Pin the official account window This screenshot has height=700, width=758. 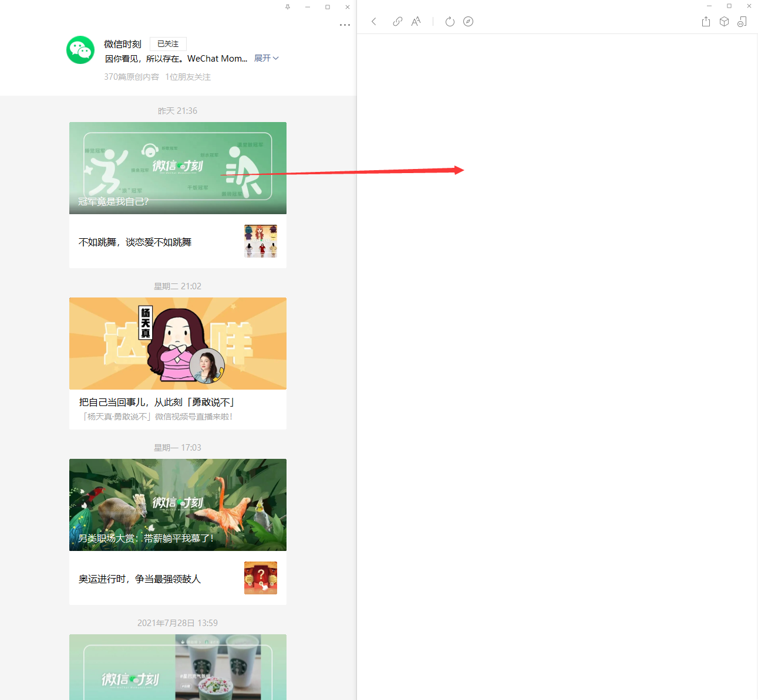point(288,7)
